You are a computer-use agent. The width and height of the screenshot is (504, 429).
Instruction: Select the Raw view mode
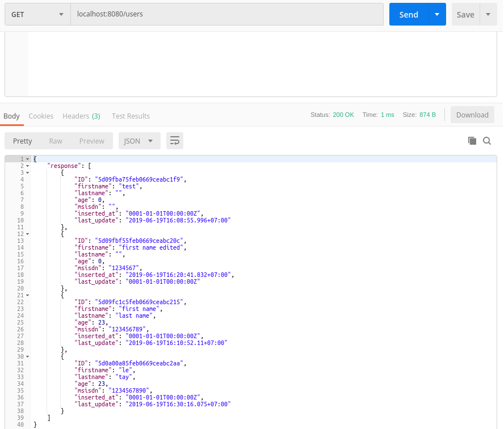pyautogui.click(x=56, y=141)
